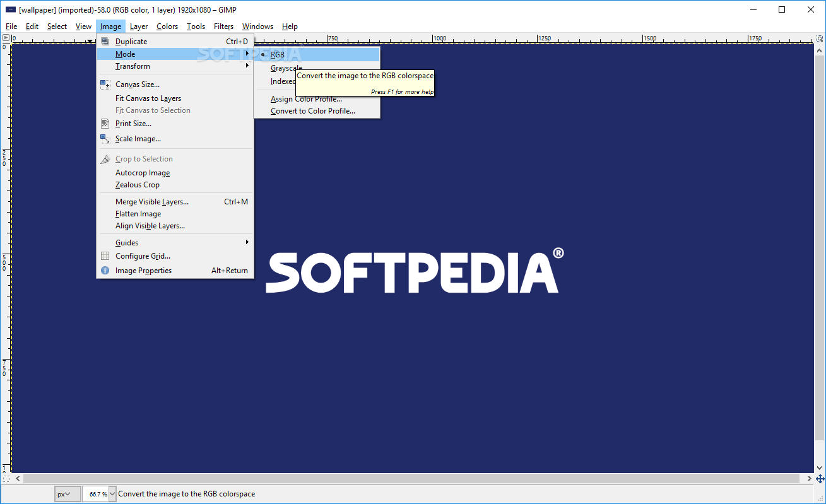Click the horizontal scrollbar track
This screenshot has width=826, height=504.
tap(413, 479)
